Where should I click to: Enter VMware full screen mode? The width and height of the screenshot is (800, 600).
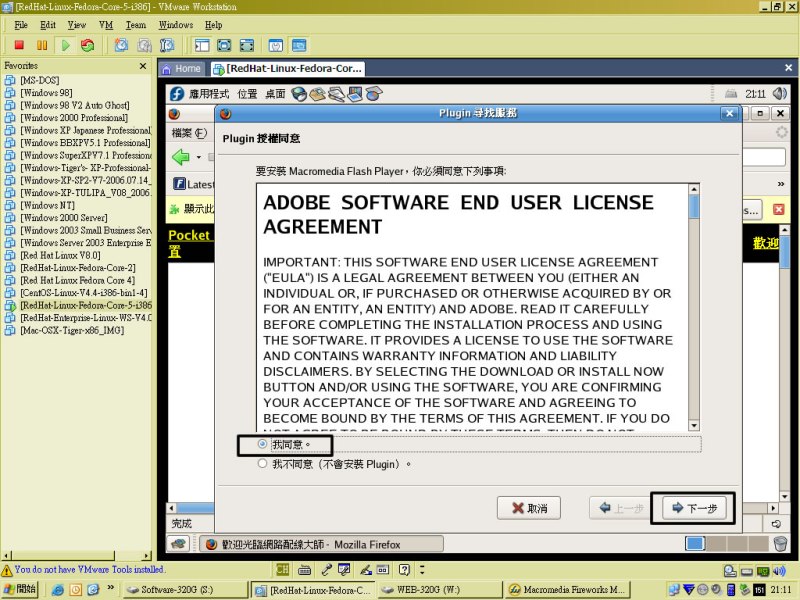247,45
